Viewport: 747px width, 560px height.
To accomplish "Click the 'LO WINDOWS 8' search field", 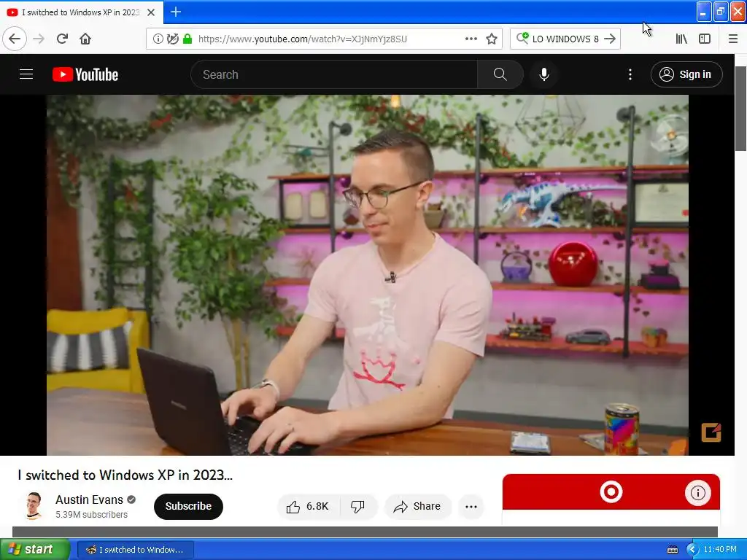I will [x=565, y=39].
